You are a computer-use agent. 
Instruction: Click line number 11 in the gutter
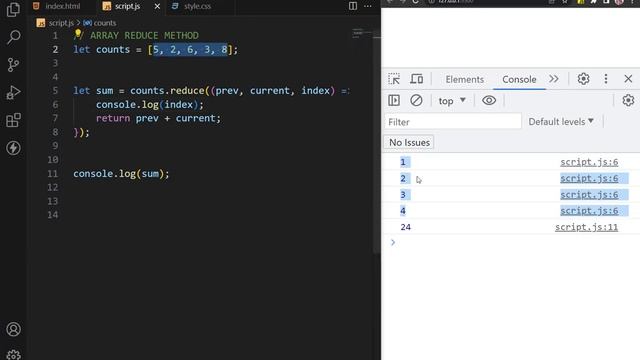tap(53, 173)
